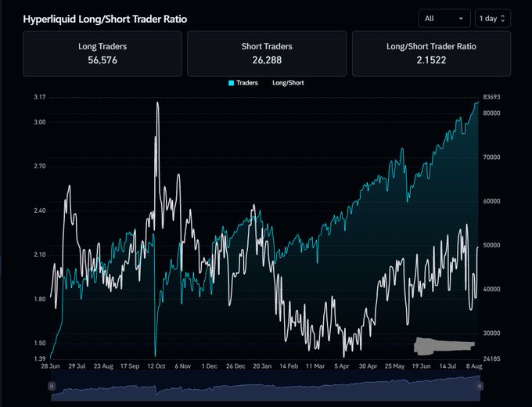Click the 1 Dec date axis label
Screen dimensions: 532x407
[210, 366]
